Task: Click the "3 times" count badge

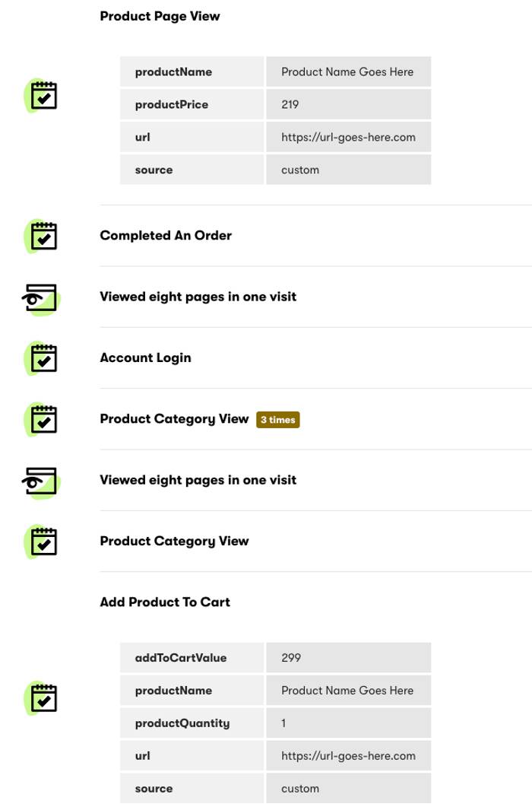Action: click(278, 420)
